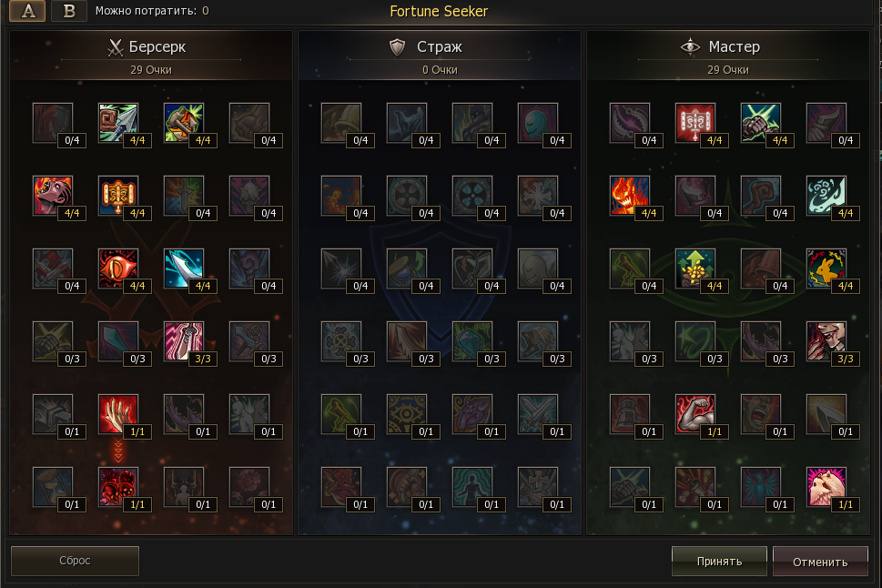Select the red skulls skill in Берсерк
This screenshot has width=882, height=588.
click(118, 487)
